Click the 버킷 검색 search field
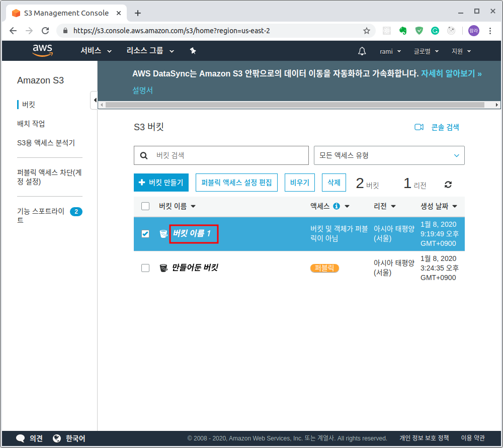Screen dimensions: 503x448 point(221,155)
